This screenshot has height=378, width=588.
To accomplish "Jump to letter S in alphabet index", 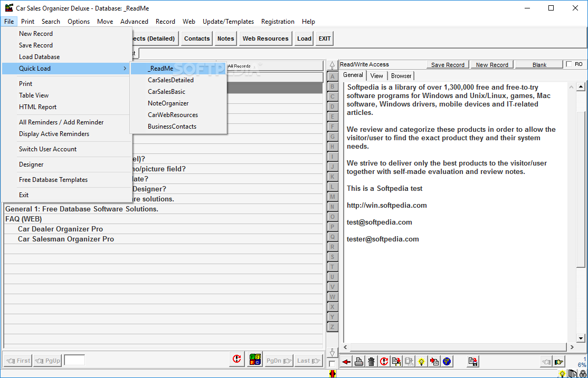I will (x=332, y=257).
